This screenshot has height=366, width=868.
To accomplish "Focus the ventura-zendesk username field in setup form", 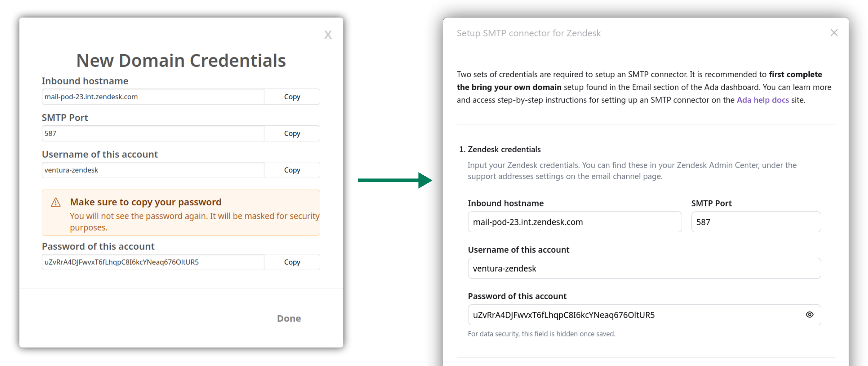I will click(644, 269).
